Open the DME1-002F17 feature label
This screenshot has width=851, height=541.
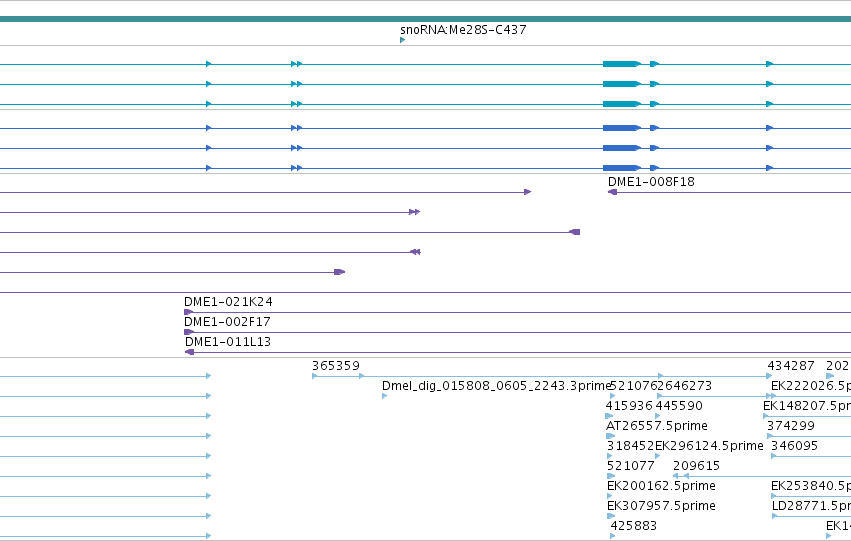tap(227, 322)
